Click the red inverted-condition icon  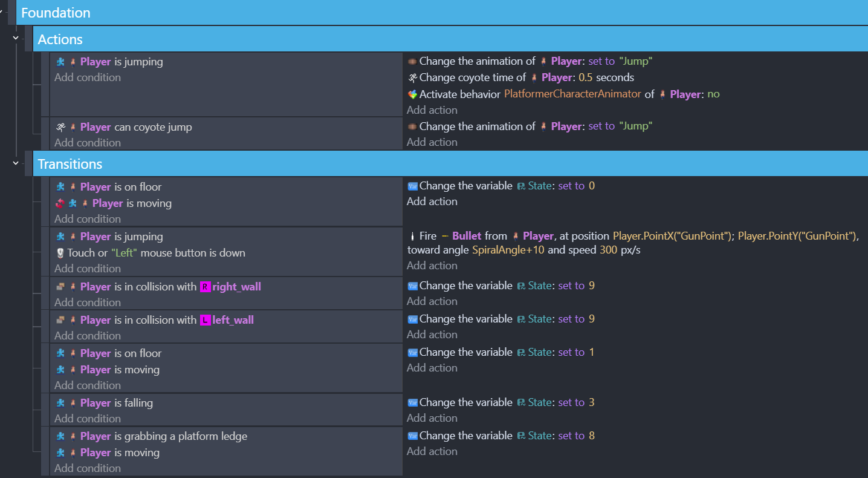pyautogui.click(x=60, y=204)
